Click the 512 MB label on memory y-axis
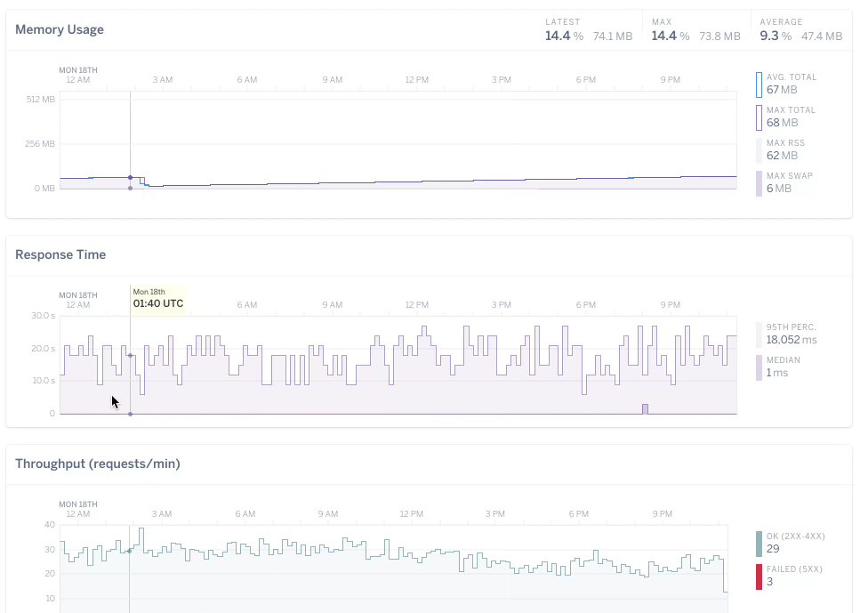Viewport: 868px width, 613px height. pyautogui.click(x=41, y=100)
